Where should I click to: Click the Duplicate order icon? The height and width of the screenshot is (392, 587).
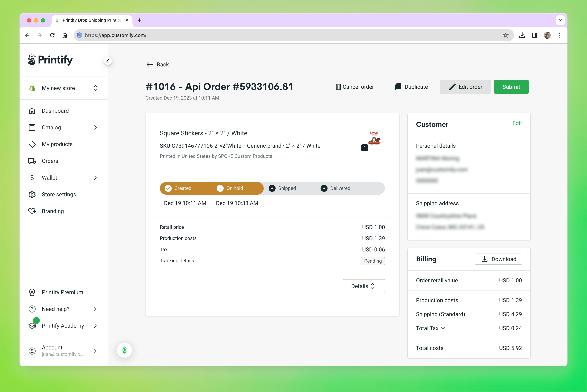tap(398, 87)
